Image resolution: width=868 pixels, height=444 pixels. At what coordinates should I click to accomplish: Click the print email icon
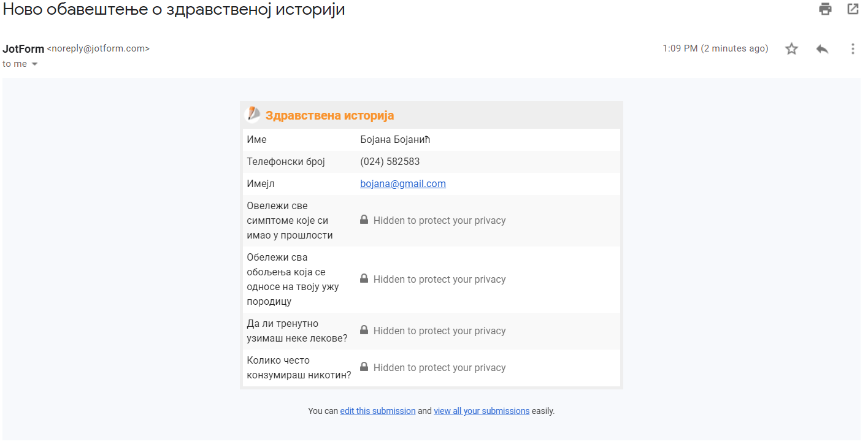(x=825, y=9)
